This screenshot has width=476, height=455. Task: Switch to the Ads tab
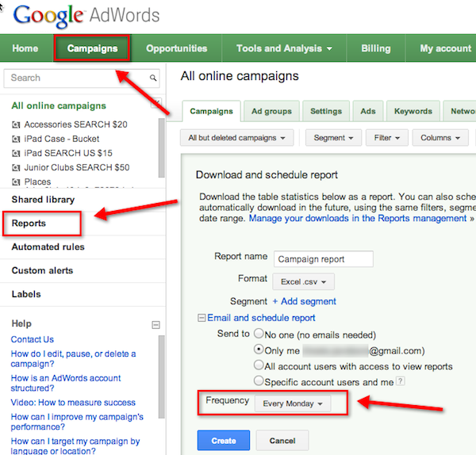tap(368, 111)
